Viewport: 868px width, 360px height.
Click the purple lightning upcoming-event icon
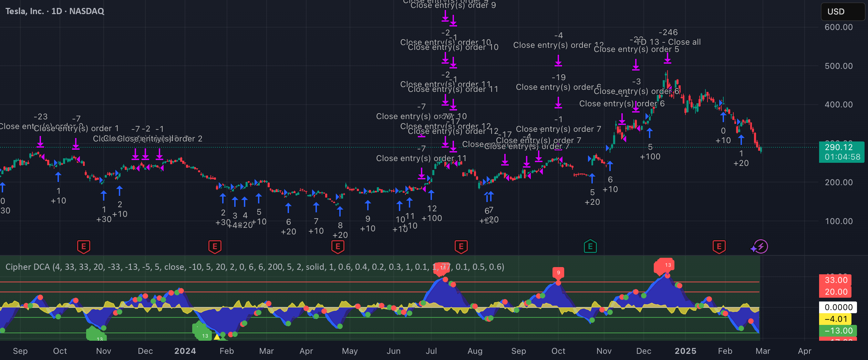(761, 246)
